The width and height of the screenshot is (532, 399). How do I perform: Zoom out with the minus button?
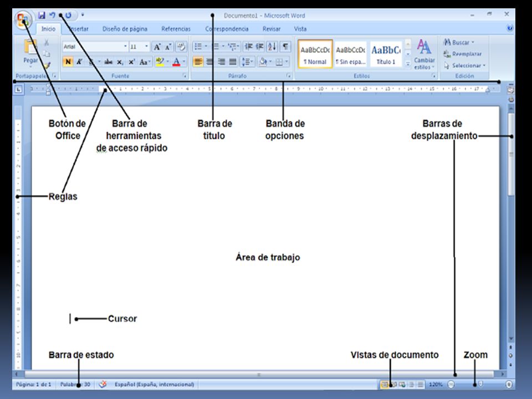[x=451, y=385]
